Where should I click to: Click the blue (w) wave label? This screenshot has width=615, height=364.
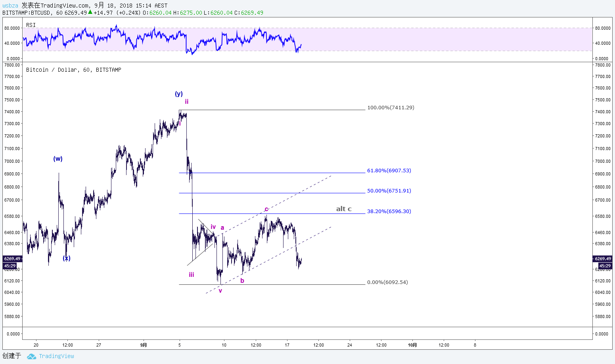coord(58,159)
